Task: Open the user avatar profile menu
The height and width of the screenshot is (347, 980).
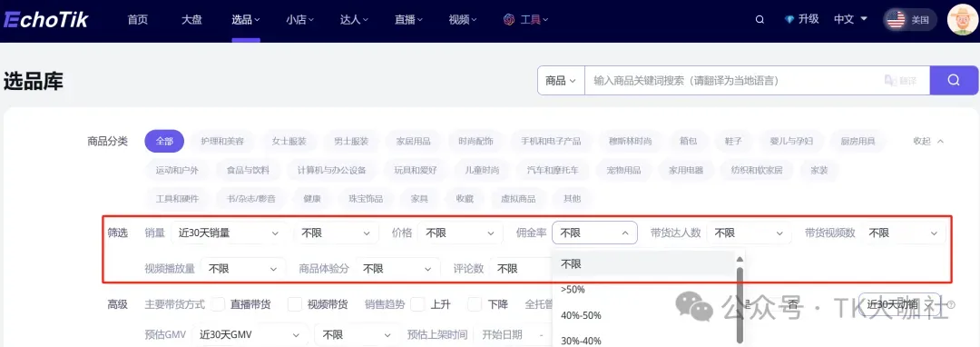Action: (x=962, y=19)
